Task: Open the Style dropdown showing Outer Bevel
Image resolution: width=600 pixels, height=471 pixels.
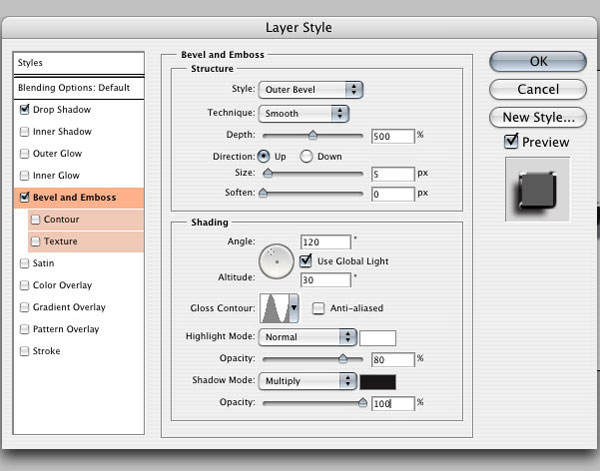Action: [x=310, y=89]
